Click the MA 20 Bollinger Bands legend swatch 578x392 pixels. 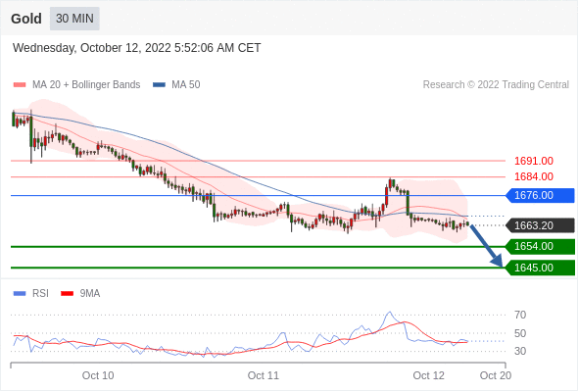pos(20,85)
